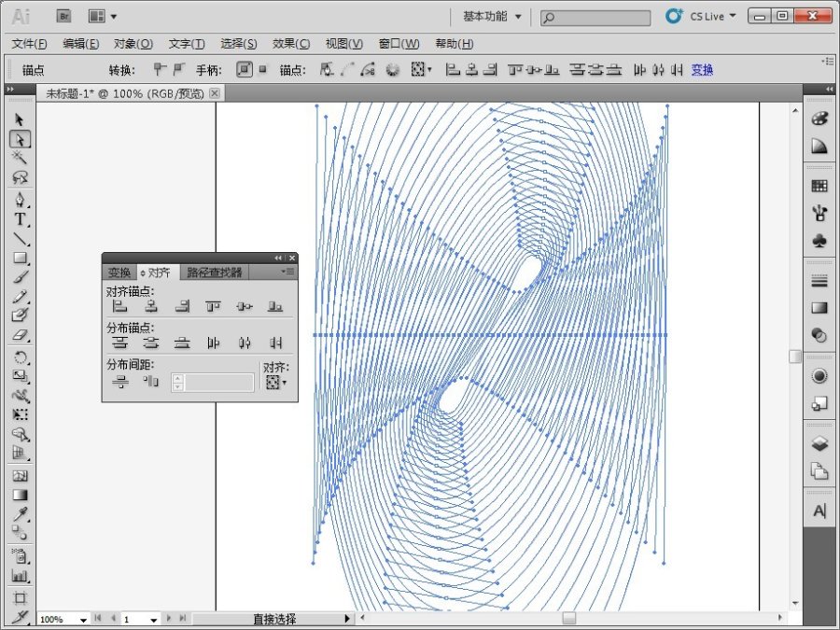Open the artboard number dropdown

tap(153, 620)
